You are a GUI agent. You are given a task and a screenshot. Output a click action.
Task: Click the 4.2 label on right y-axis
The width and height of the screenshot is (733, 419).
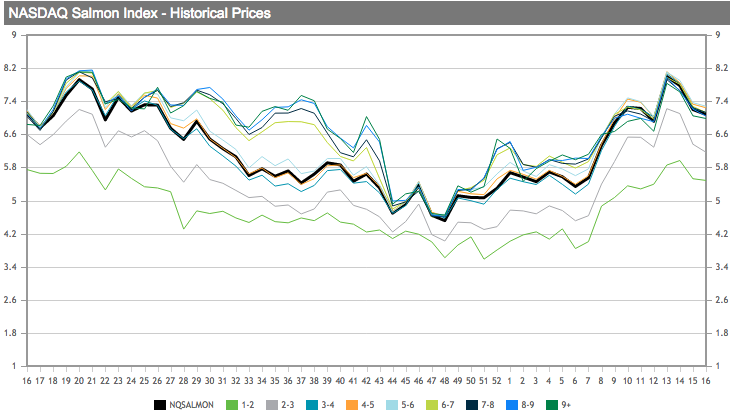tap(722, 234)
